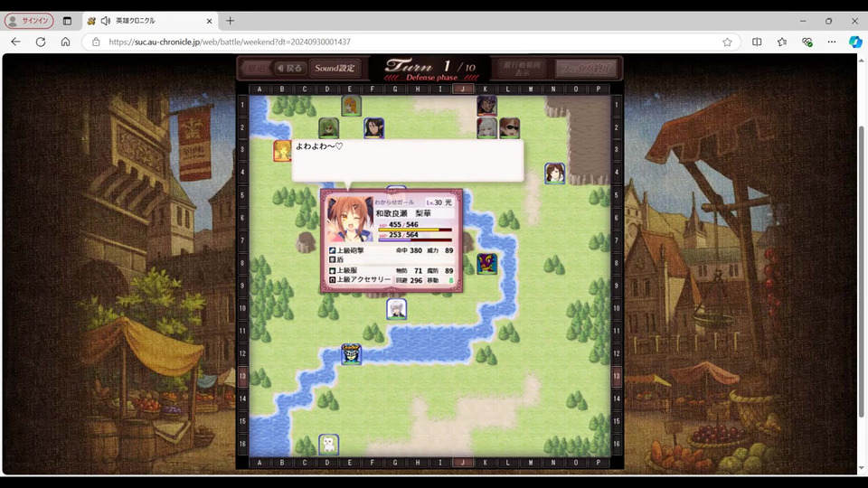
Task: Select the silver-haired unit on row 10
Action: (396, 309)
